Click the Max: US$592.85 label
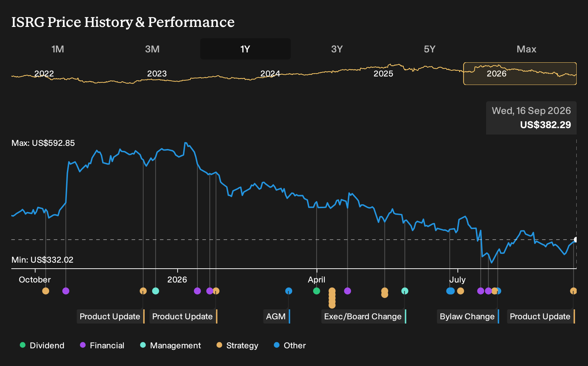The width and height of the screenshot is (588, 366). [43, 143]
